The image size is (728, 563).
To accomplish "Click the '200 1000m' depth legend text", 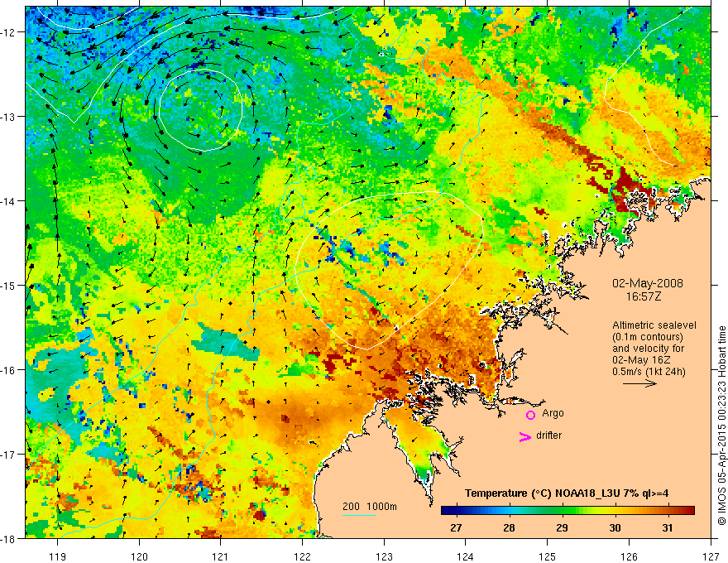I will coord(370,507).
